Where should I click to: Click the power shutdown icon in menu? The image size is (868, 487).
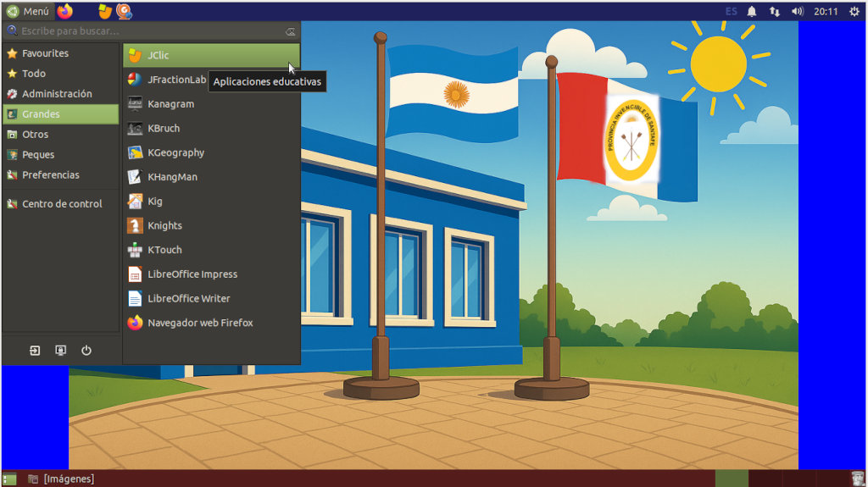coord(86,351)
